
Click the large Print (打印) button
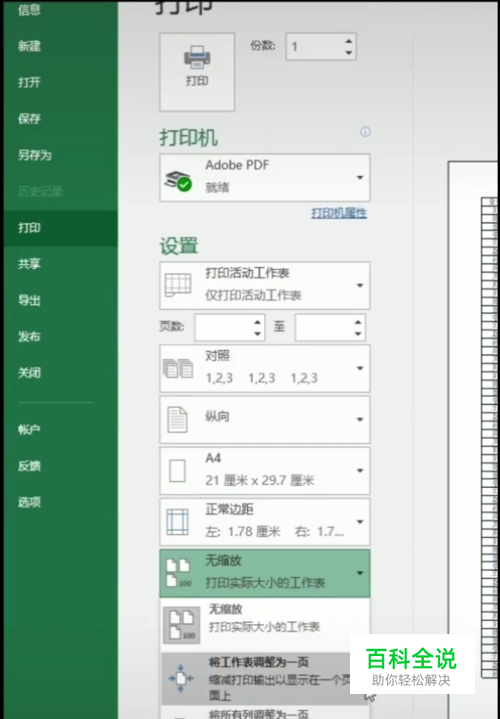(x=197, y=72)
